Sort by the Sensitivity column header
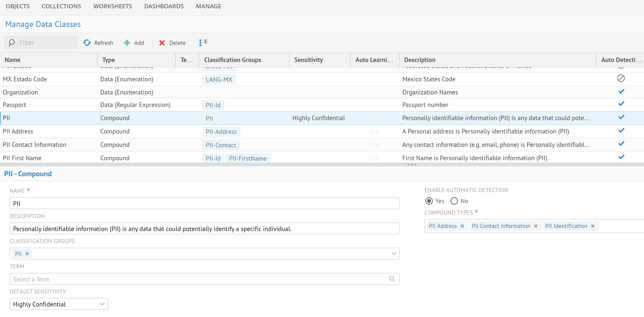Image resolution: width=644 pixels, height=317 pixels. 308,60
